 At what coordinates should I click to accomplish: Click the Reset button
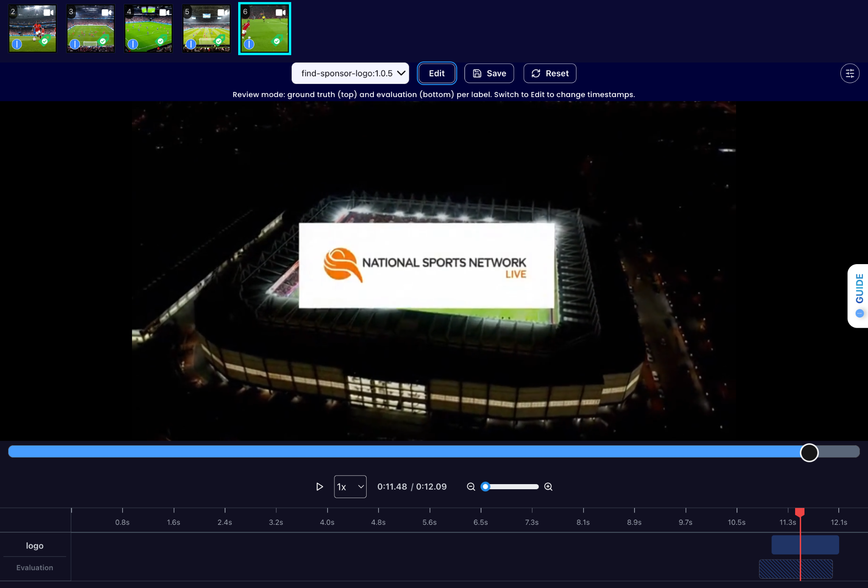pyautogui.click(x=550, y=73)
